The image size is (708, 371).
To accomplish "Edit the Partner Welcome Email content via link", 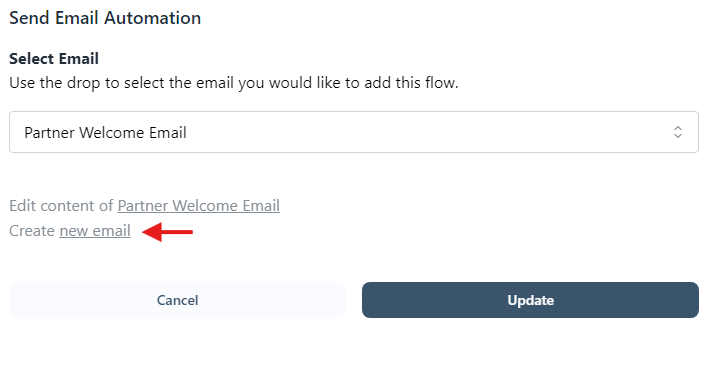I will pos(199,206).
